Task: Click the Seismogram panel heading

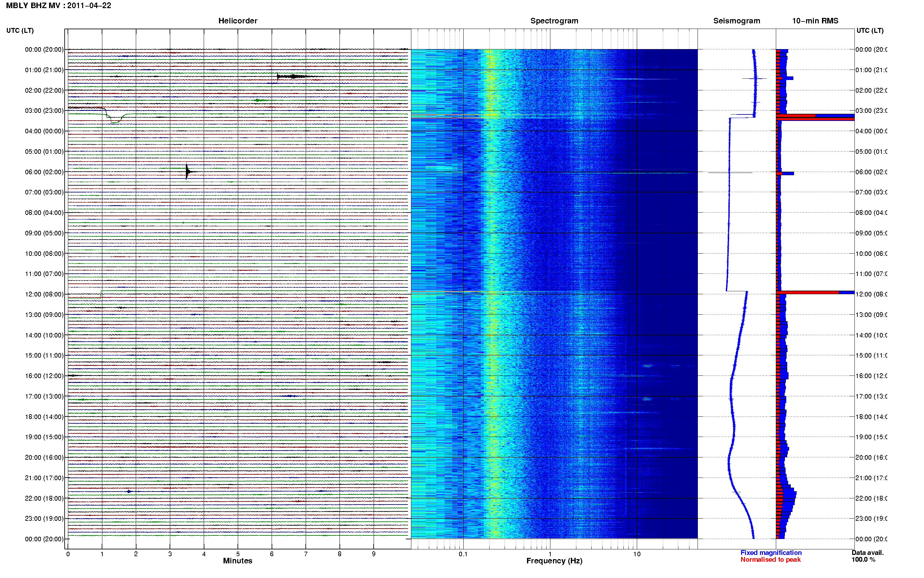Action: (737, 21)
